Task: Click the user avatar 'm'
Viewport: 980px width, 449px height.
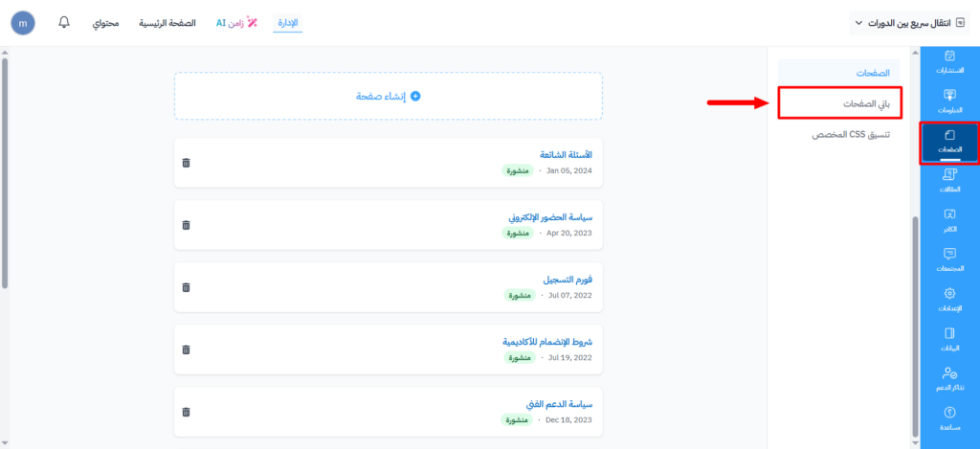Action: click(x=22, y=22)
